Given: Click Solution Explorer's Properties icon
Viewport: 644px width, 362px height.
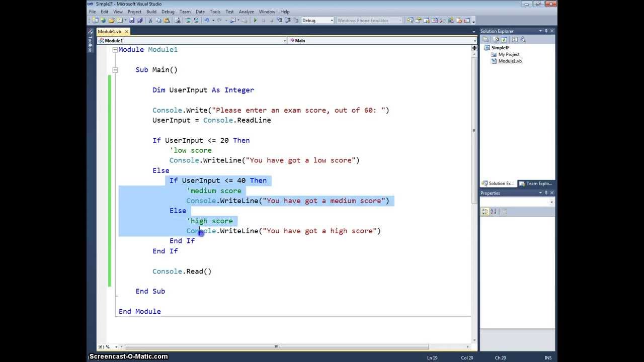Looking at the screenshot, I should coord(486,40).
